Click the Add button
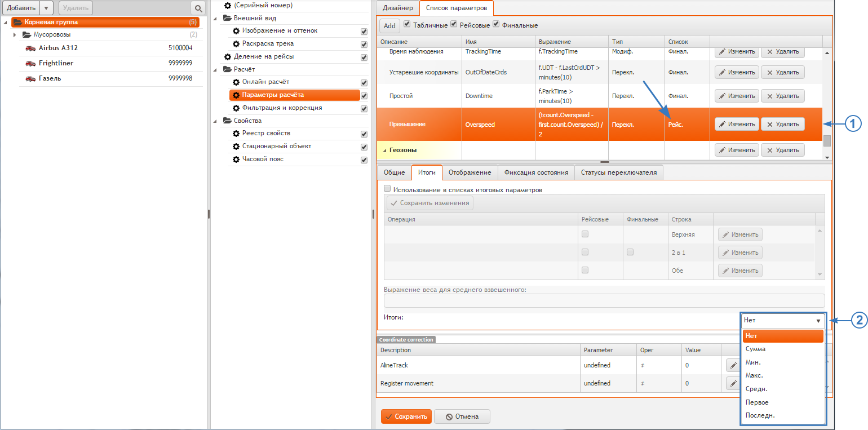The width and height of the screenshot is (868, 430). (389, 25)
